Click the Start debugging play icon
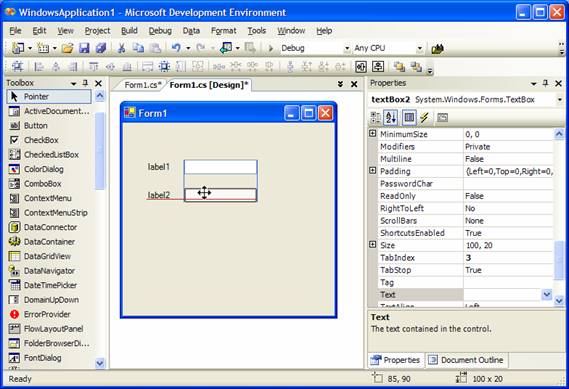The image size is (569, 389). coord(270,48)
